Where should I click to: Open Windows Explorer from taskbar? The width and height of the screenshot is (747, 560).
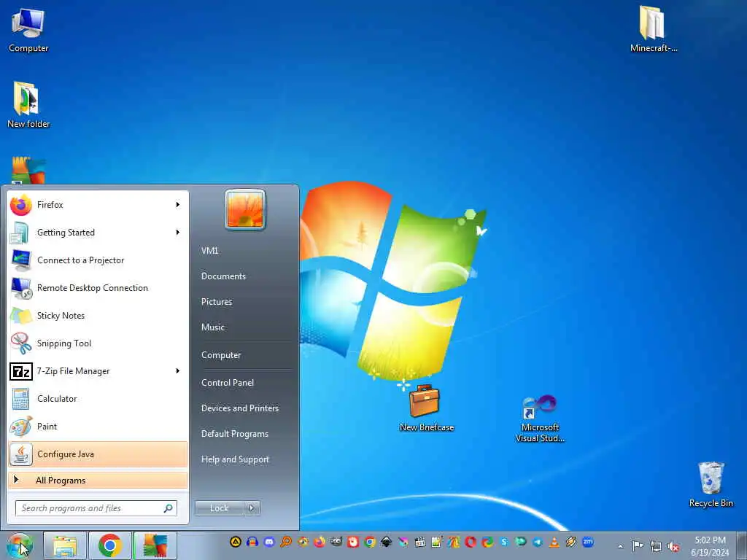click(65, 545)
